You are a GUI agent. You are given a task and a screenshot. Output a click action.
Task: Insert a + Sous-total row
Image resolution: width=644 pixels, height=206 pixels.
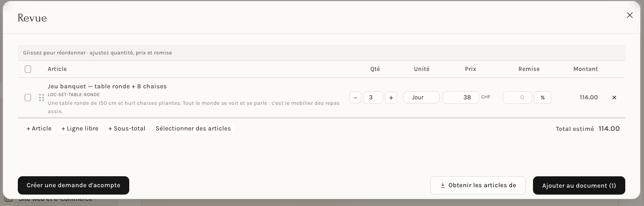(127, 129)
